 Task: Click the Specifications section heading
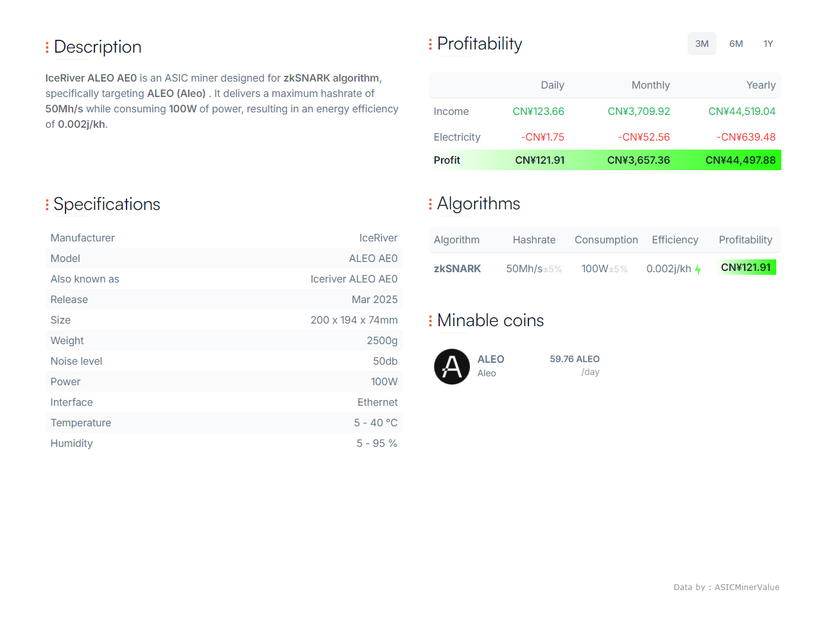pyautogui.click(x=107, y=204)
